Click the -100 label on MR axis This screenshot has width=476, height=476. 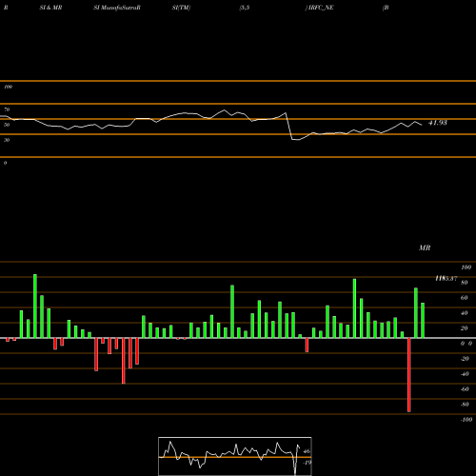click(x=466, y=420)
